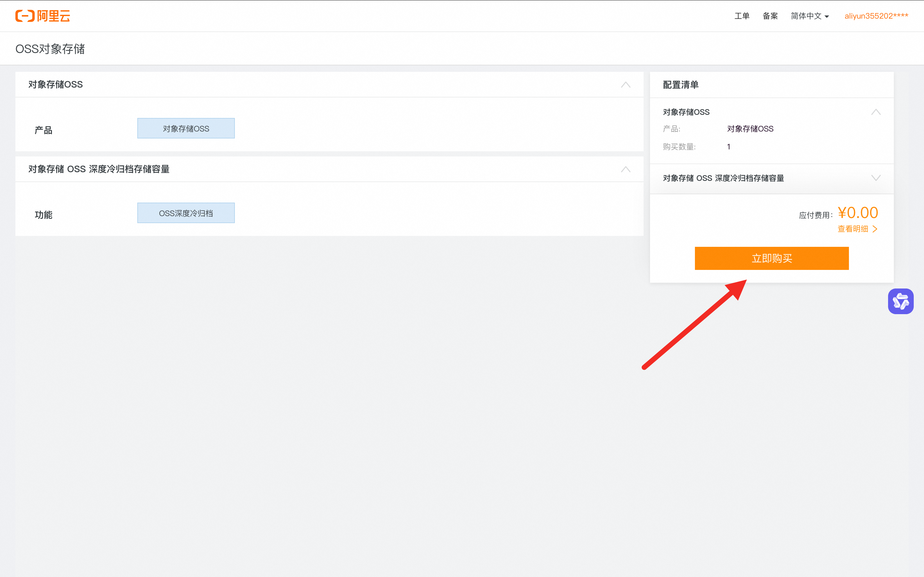The width and height of the screenshot is (924, 577).
Task: Click the Alibaba Cloud logo
Action: tap(43, 16)
